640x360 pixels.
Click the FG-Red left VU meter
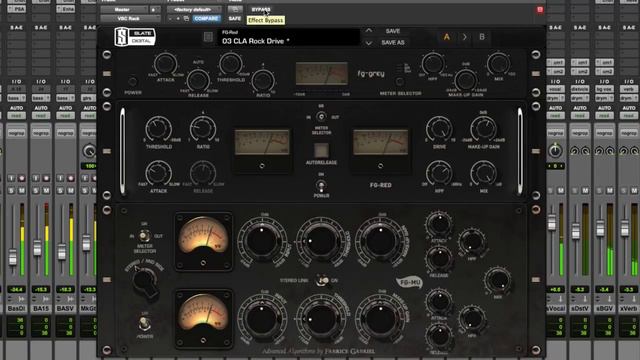pos(262,142)
